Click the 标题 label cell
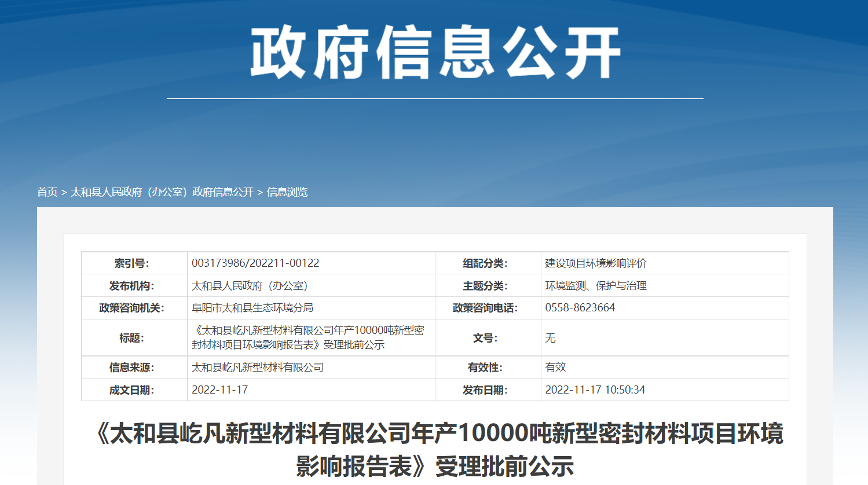The width and height of the screenshot is (868, 485). click(x=134, y=338)
